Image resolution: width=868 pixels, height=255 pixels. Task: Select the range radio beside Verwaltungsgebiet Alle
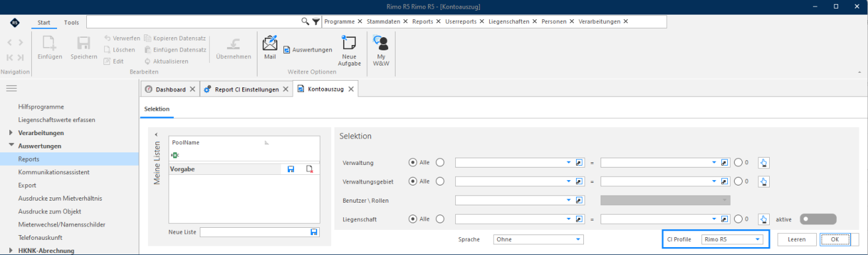point(439,181)
